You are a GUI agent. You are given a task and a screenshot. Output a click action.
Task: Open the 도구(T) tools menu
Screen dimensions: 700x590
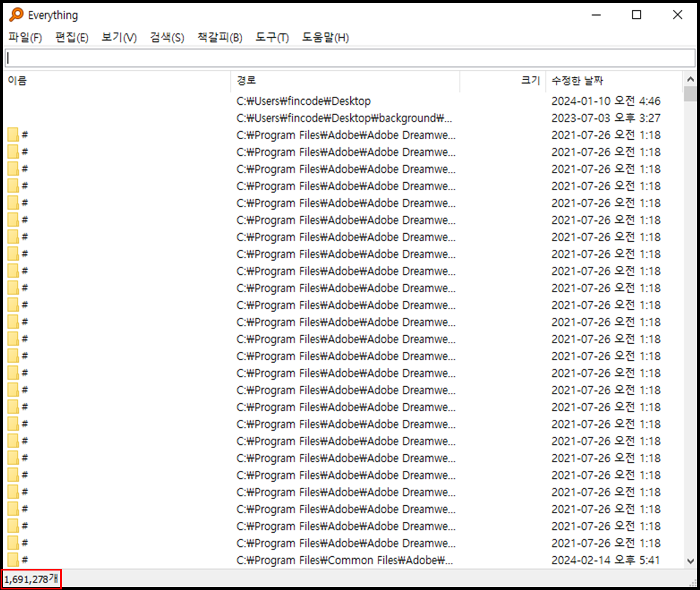pos(272,38)
